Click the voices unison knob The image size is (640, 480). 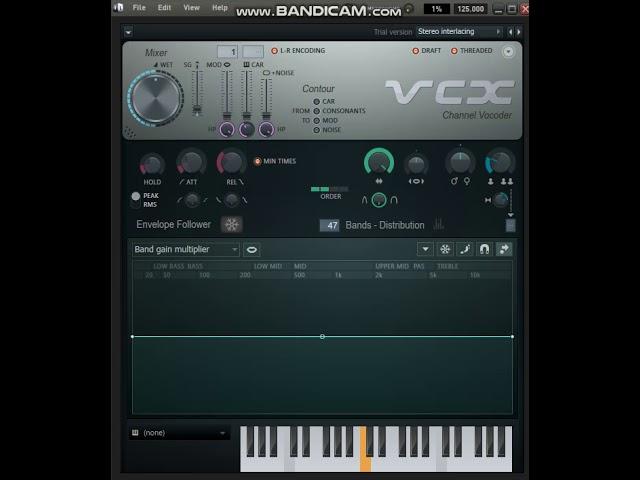click(500, 162)
